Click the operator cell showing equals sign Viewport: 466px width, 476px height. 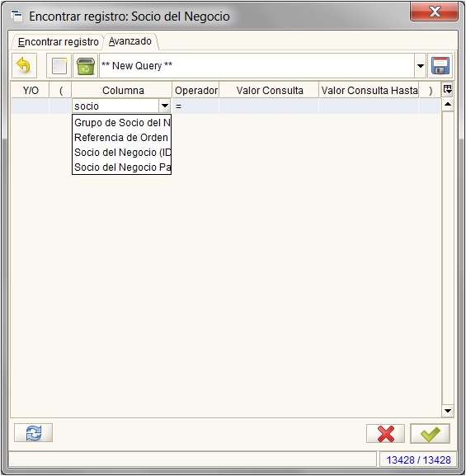coord(195,106)
